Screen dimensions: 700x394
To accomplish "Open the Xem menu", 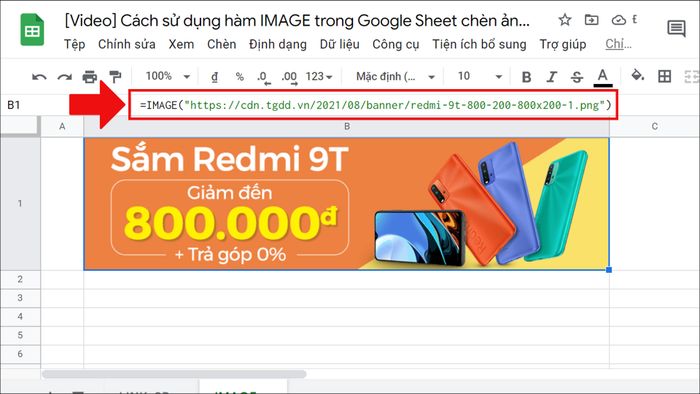I will (x=181, y=44).
